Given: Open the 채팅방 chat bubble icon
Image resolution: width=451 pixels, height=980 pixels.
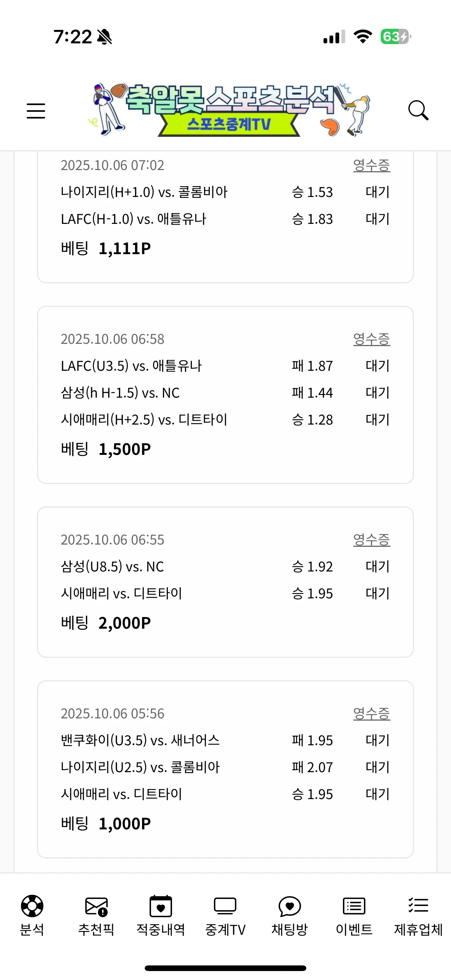Looking at the screenshot, I should 289,906.
